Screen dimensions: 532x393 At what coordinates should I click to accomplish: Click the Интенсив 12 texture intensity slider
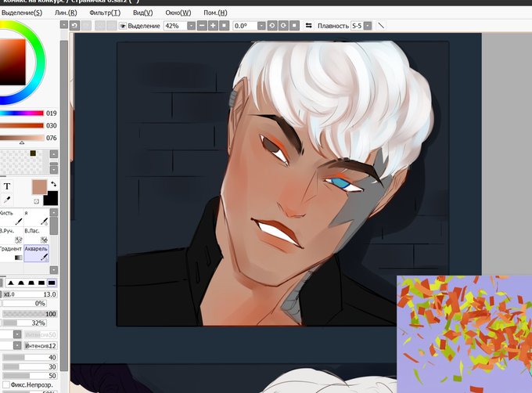[x=41, y=346]
